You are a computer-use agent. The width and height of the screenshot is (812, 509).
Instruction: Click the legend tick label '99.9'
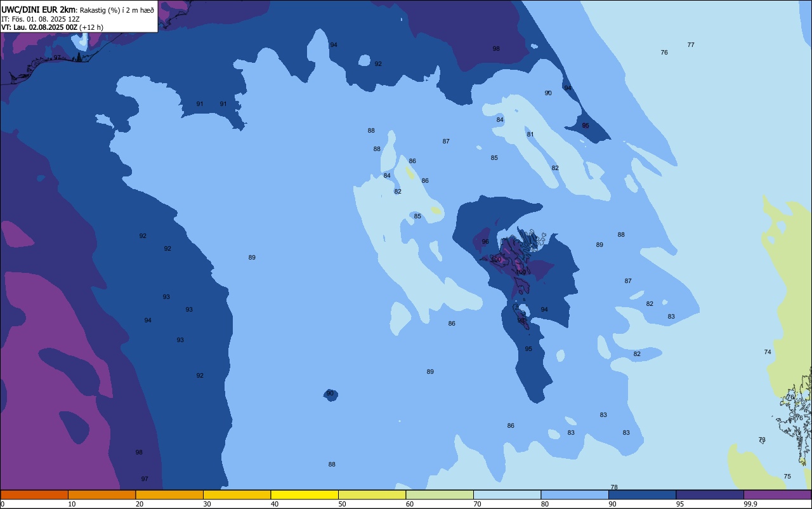pos(750,504)
